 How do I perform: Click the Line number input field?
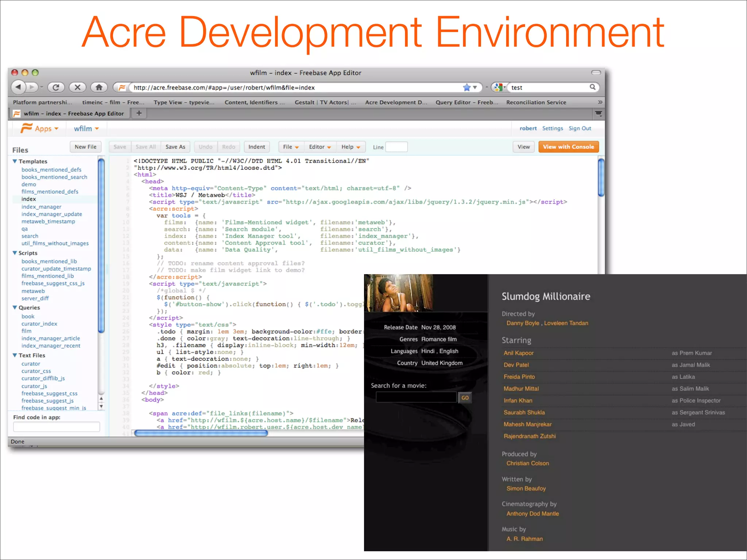396,147
